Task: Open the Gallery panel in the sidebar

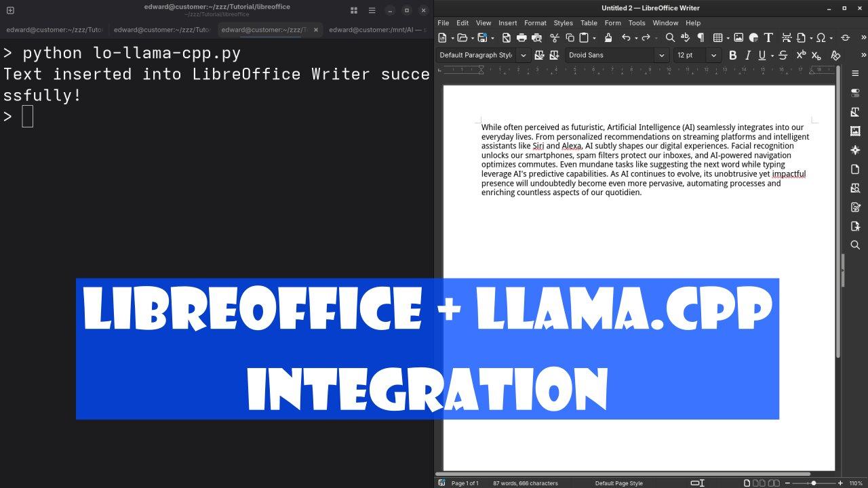Action: click(x=855, y=131)
